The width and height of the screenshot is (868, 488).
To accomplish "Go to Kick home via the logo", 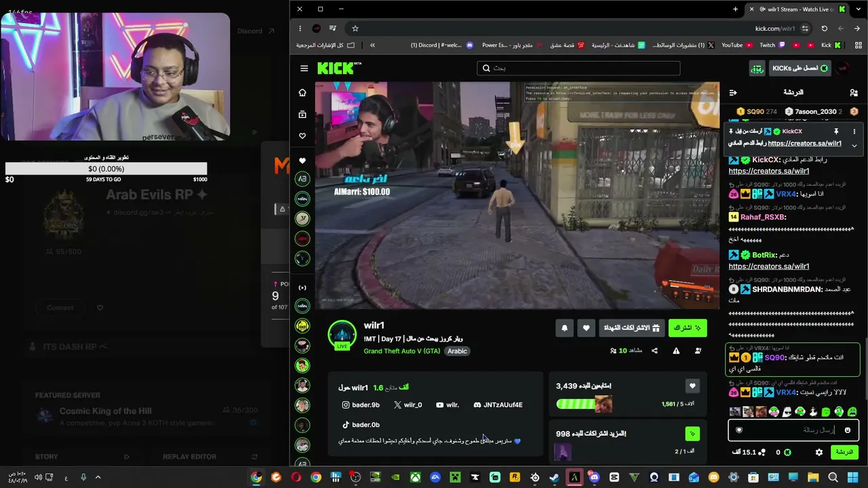I will (339, 68).
